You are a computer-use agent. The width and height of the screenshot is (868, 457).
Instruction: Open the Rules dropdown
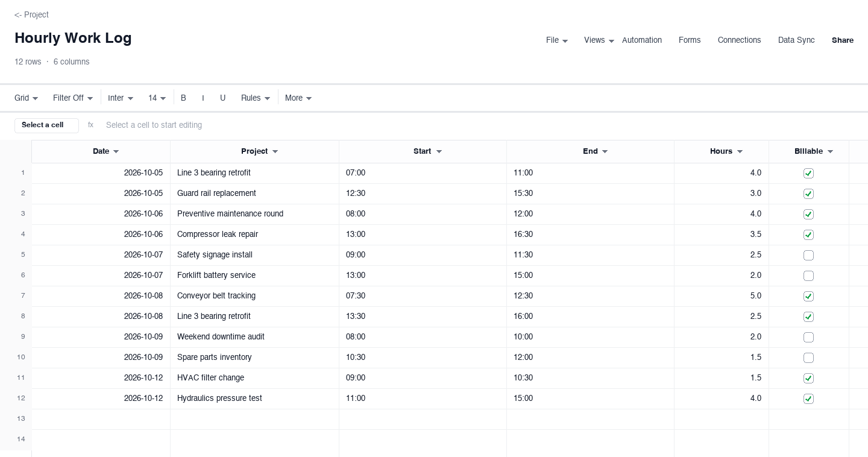tap(256, 98)
